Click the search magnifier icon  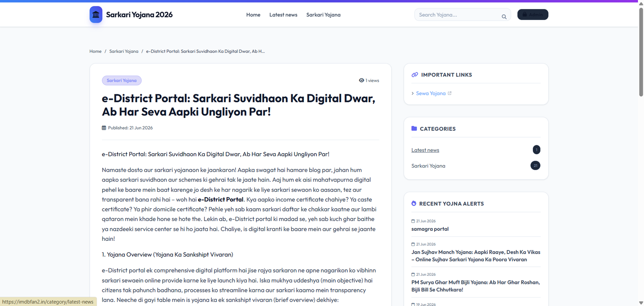(x=504, y=17)
